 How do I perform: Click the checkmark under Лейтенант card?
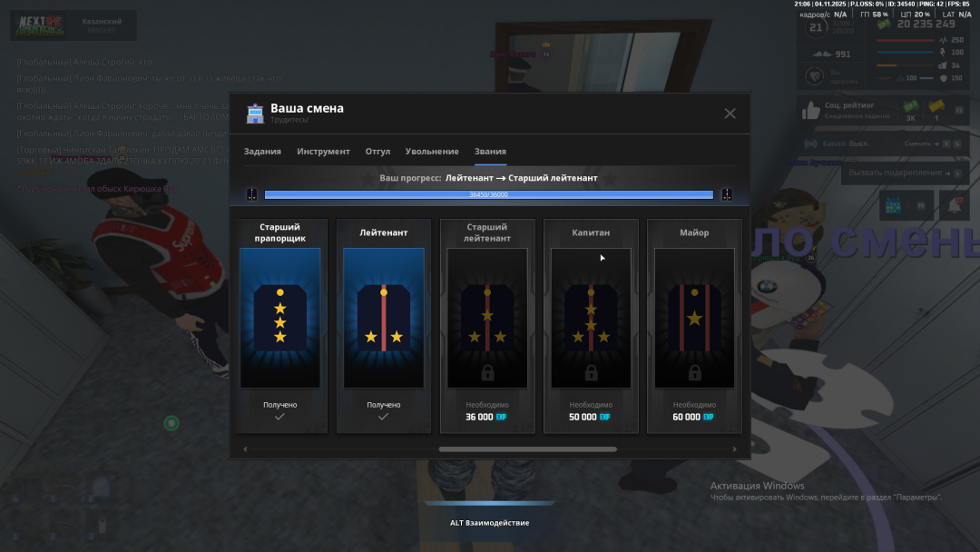coord(383,417)
